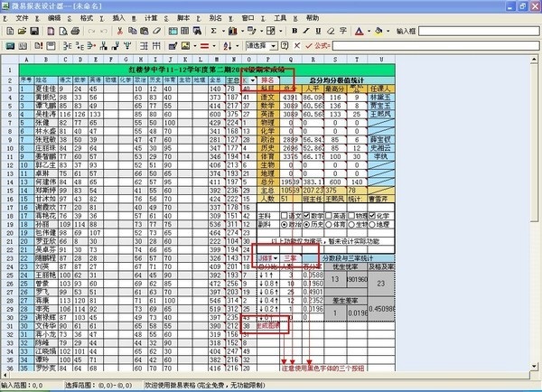The height and width of the screenshot is (392, 542).
Task: Click the Sum sigma icon
Action: point(213,31)
